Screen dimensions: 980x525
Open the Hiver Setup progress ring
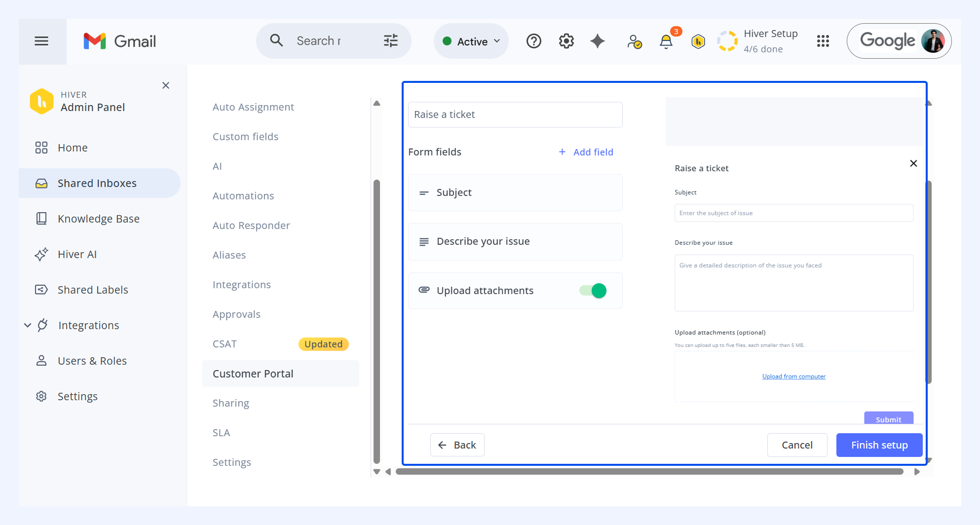pyautogui.click(x=727, y=41)
